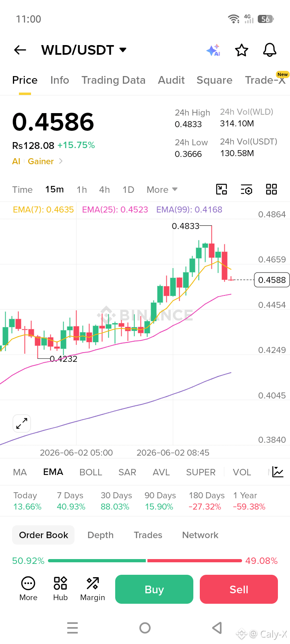Tap 90 Days 15.90% performance
Image resolution: width=290 pixels, height=644 pixels.
pyautogui.click(x=160, y=501)
